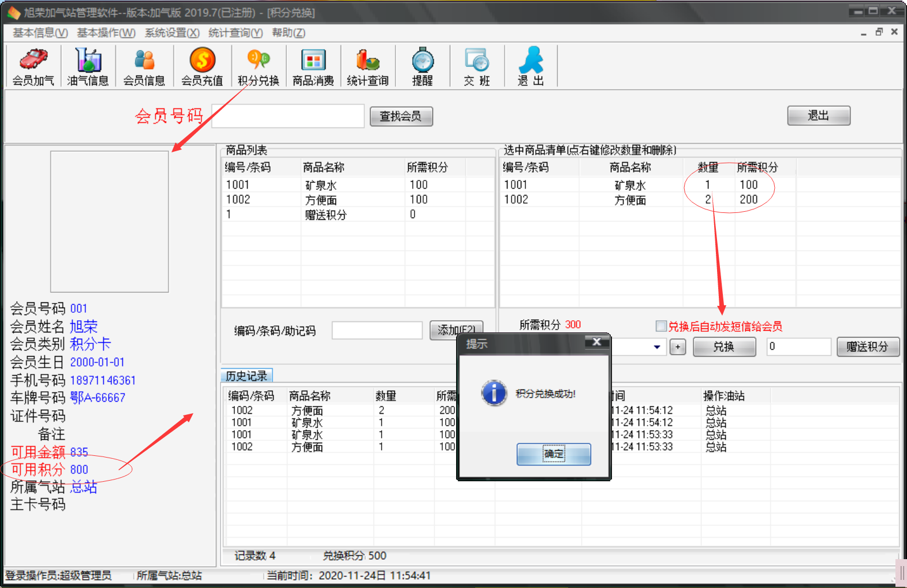
Task: Select 1002 row in 选中商品清单
Action: (x=700, y=200)
